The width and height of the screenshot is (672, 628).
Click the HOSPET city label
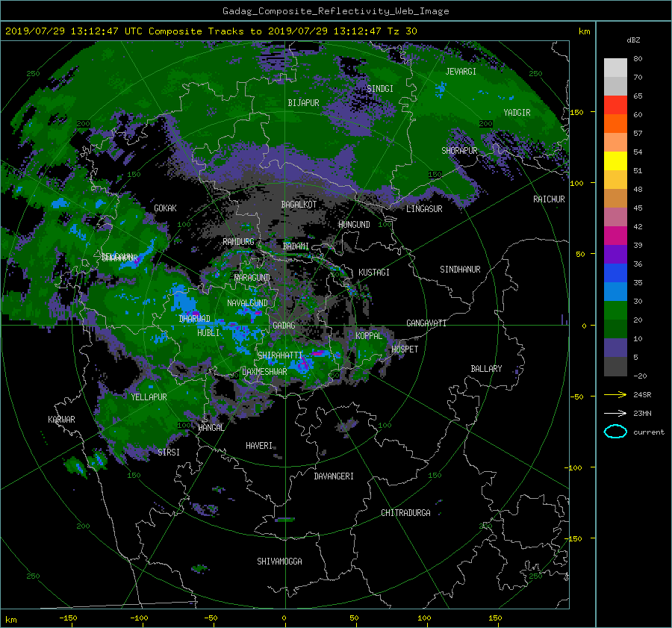click(x=405, y=349)
